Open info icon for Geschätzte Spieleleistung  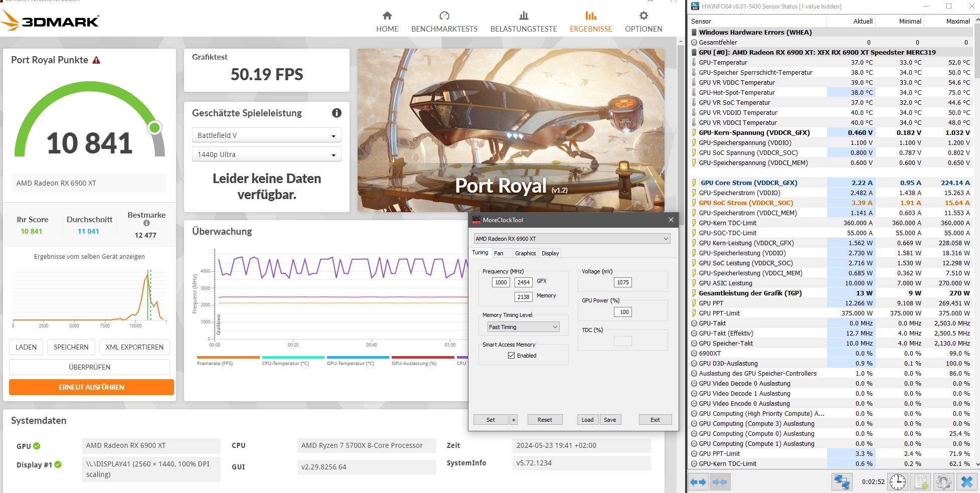click(337, 113)
